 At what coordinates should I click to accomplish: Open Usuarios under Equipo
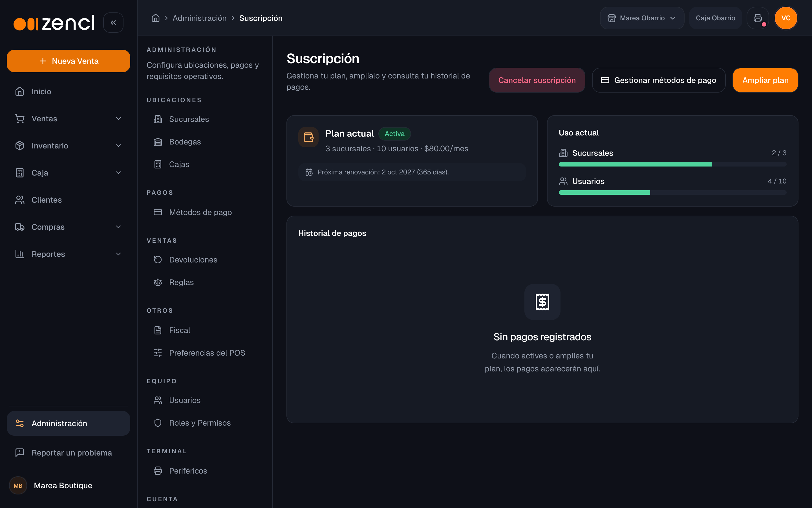[205, 400]
